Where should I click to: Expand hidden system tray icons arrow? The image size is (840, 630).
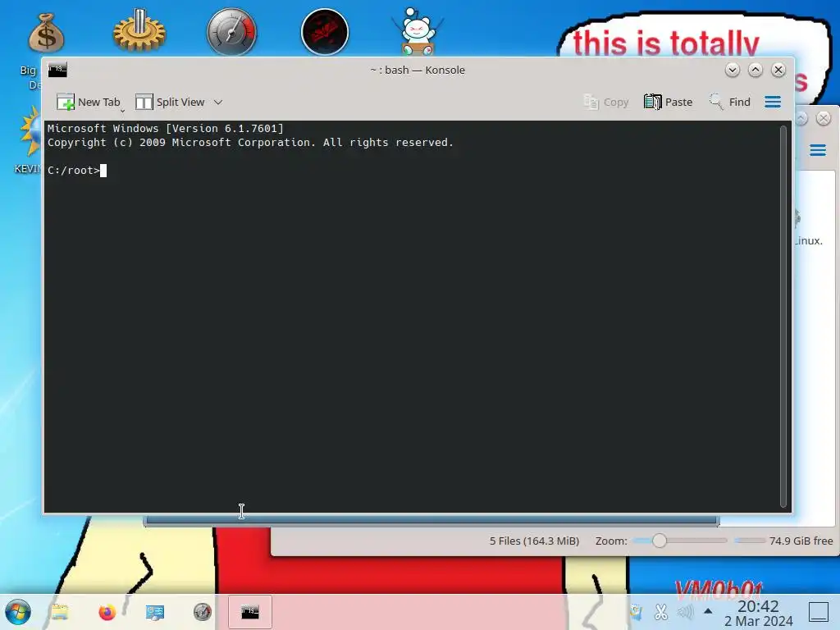[x=708, y=610]
